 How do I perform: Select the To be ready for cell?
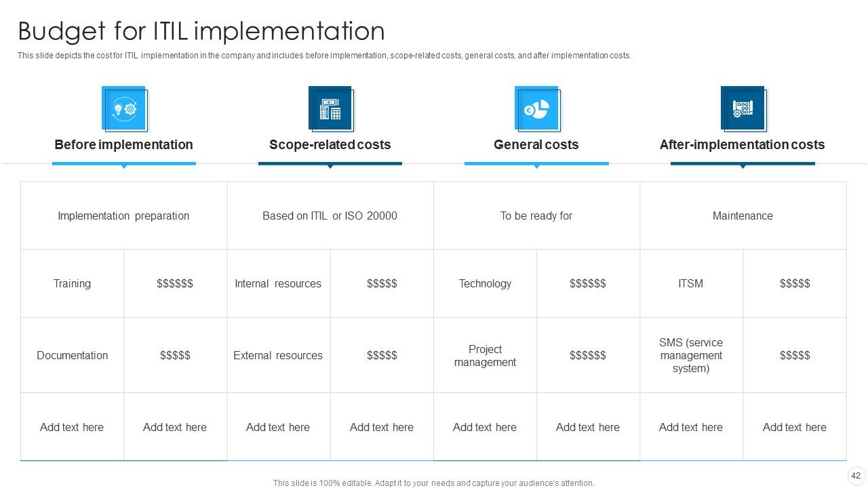[536, 216]
